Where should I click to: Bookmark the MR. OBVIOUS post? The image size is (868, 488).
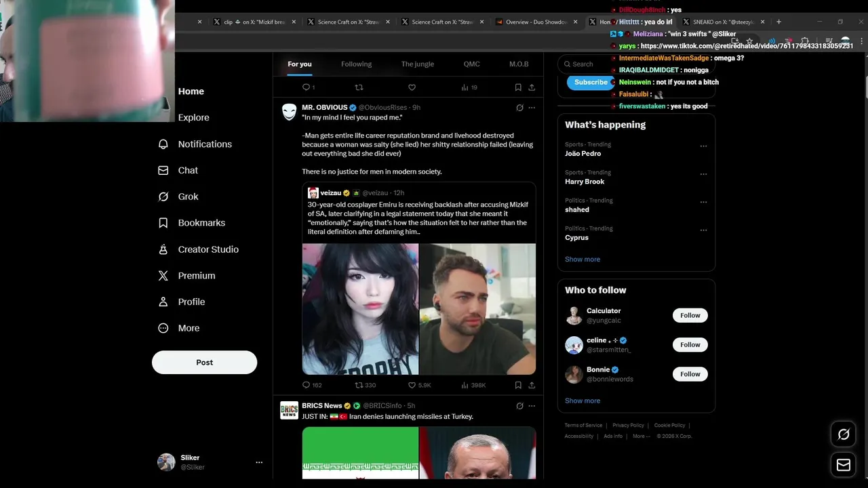click(x=518, y=385)
